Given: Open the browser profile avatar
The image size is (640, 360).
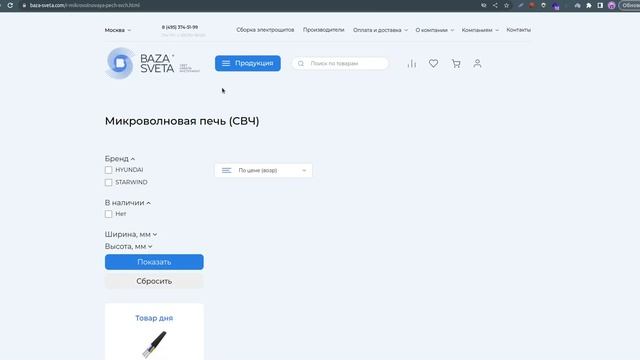Looking at the screenshot, I should coord(611,5).
